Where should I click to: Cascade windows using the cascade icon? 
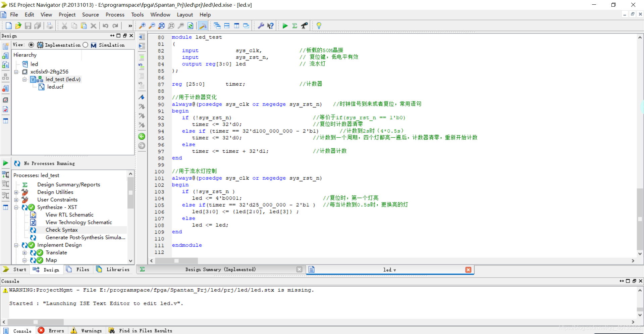pos(217,26)
